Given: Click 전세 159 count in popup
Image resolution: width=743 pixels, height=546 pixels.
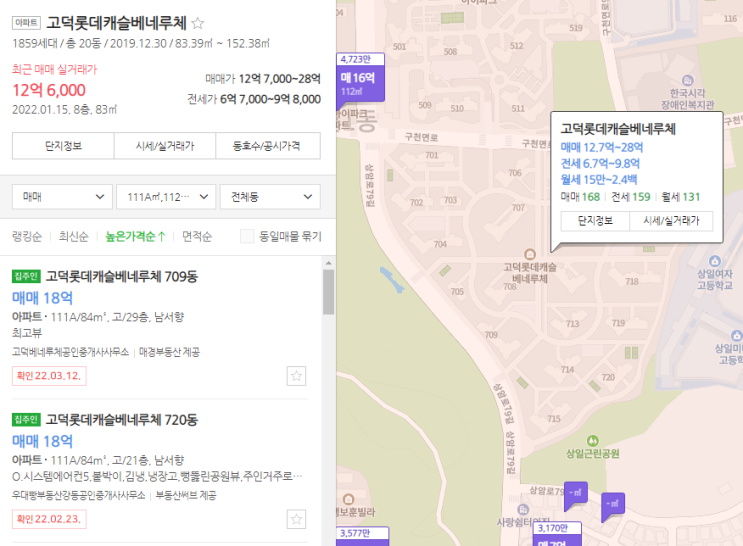Looking at the screenshot, I should coord(631,197).
